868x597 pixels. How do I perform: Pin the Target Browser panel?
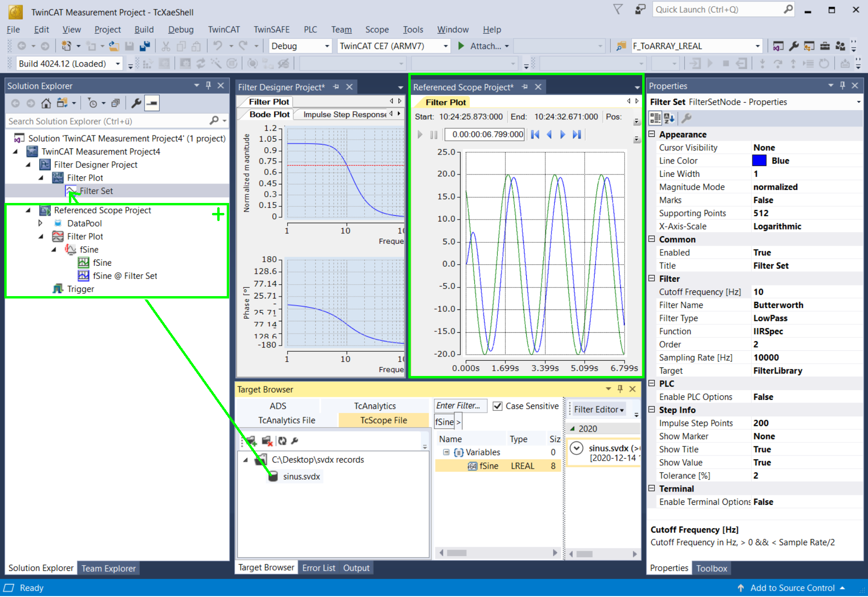point(620,389)
